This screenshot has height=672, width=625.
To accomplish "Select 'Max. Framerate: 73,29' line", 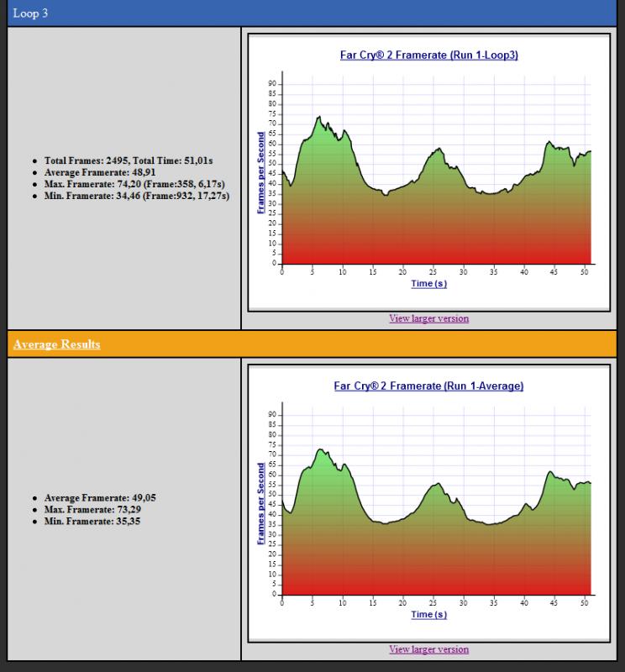I will pyautogui.click(x=92, y=509).
